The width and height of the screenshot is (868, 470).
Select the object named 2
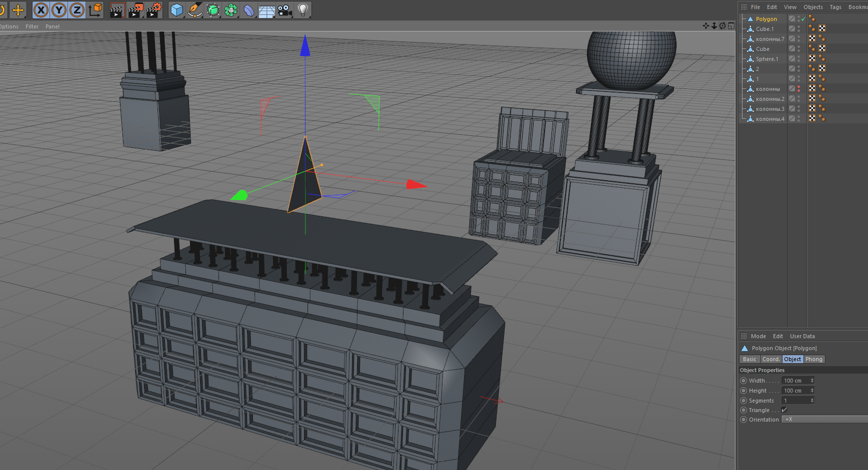pos(757,69)
